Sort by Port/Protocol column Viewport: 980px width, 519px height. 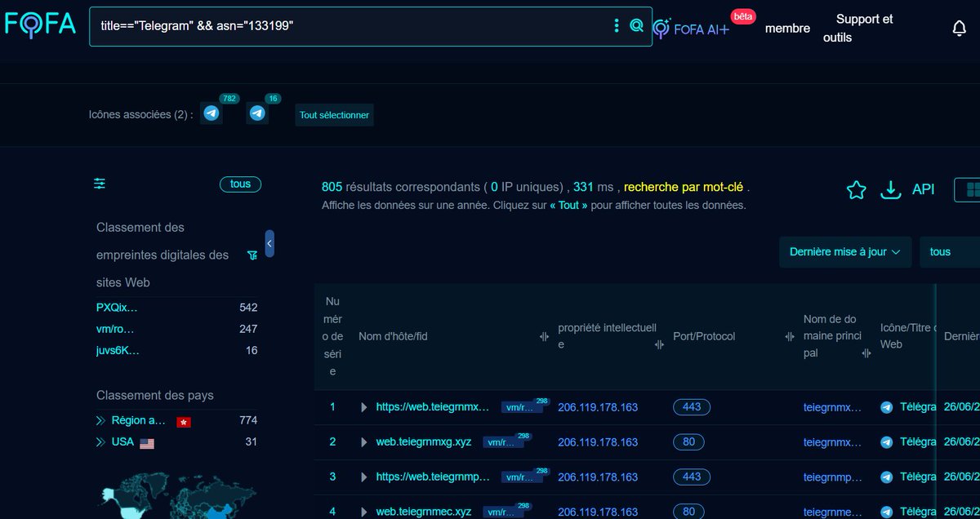pyautogui.click(x=790, y=336)
